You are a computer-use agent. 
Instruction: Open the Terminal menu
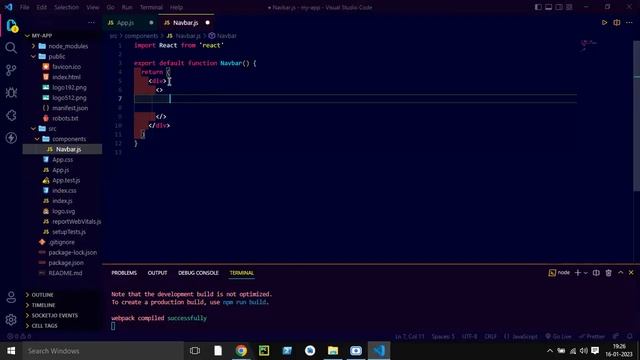click(151, 7)
